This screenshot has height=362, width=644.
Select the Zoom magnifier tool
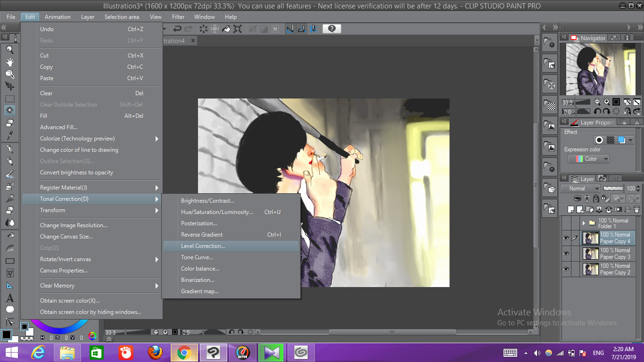[x=9, y=49]
